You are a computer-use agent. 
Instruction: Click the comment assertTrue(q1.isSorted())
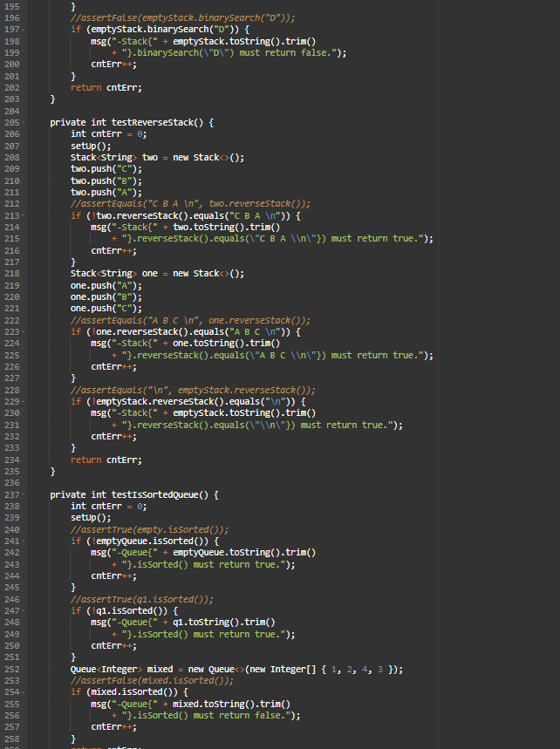[142, 600]
